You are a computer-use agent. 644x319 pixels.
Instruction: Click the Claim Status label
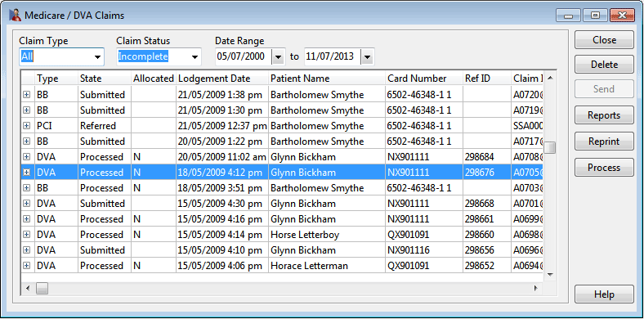click(x=143, y=41)
